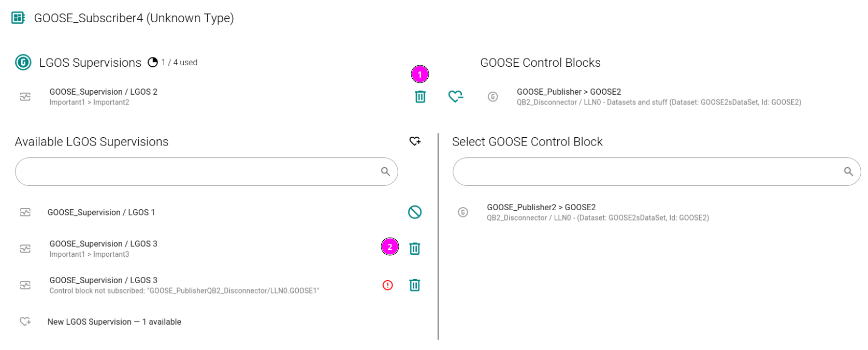The image size is (868, 350).
Task: Click the search icon in the LGOS Supervisions filter
Action: coord(385,171)
